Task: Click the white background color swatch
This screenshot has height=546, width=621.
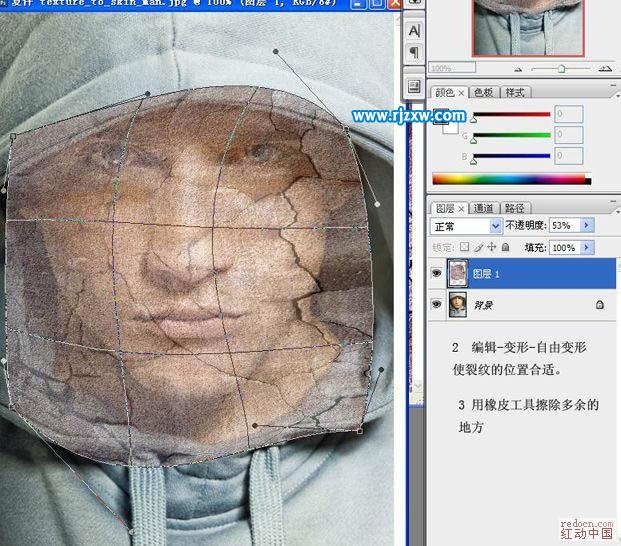Action: pos(451,128)
